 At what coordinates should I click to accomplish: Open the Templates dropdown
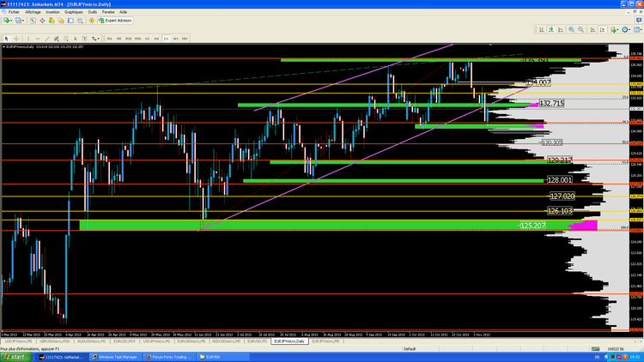tap(637, 29)
